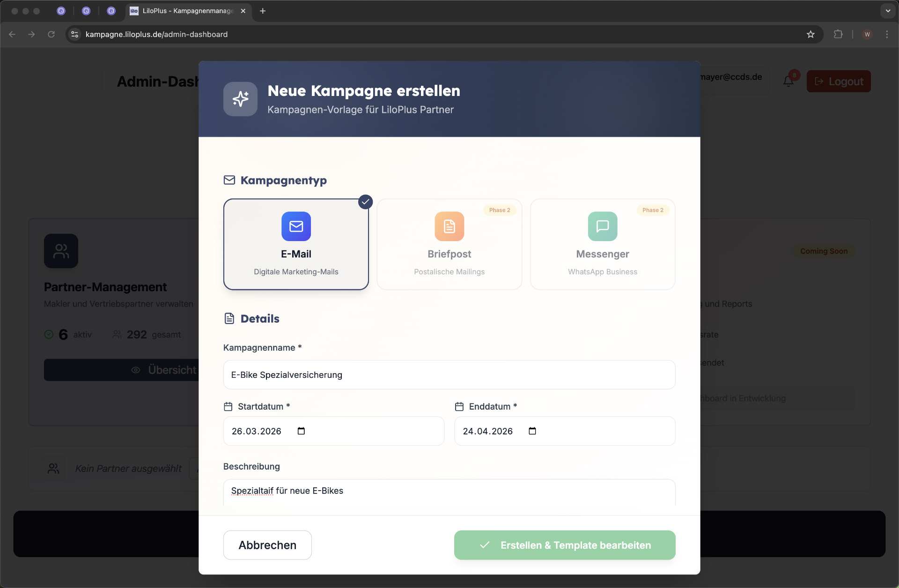Click the page reload icon
This screenshot has height=588, width=899.
52,34
